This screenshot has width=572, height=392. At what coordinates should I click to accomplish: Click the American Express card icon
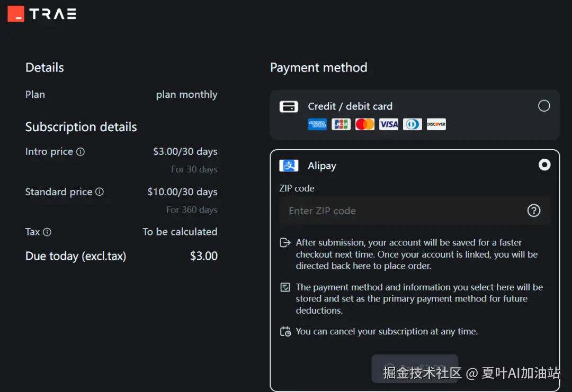[317, 124]
